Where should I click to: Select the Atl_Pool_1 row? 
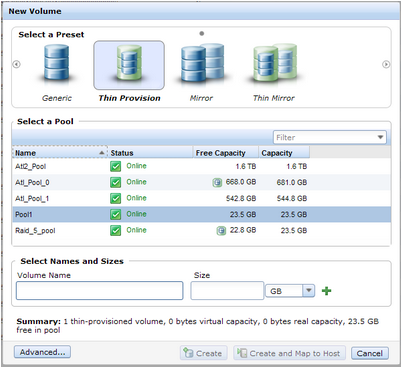coord(201,198)
